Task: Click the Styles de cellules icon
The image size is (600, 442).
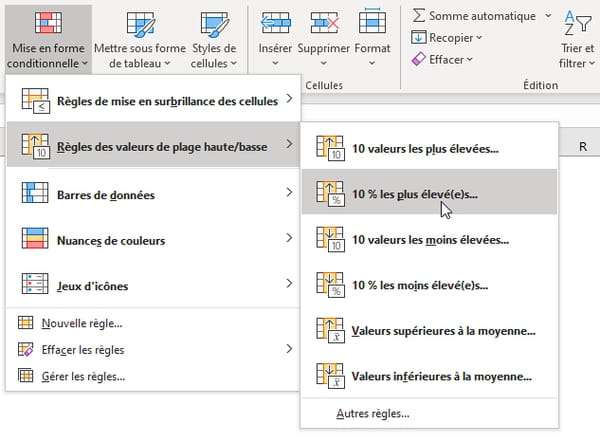Action: [x=214, y=24]
